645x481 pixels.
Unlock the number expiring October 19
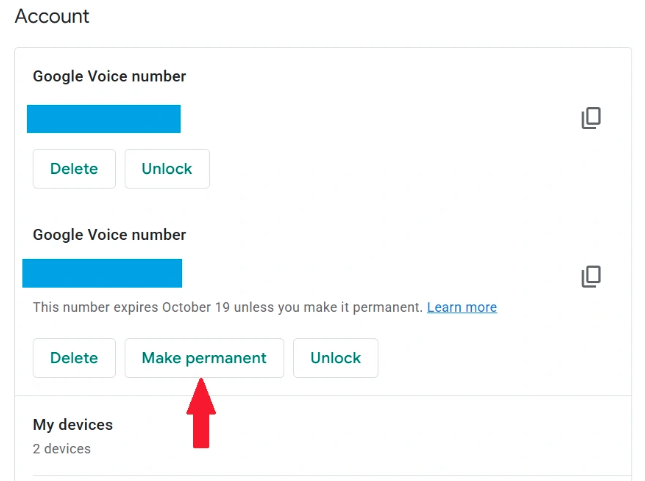click(x=335, y=358)
